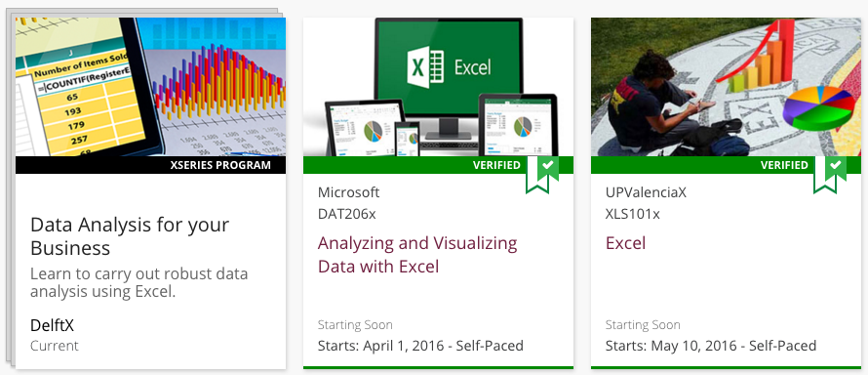Screen dimensions: 868x375
Task: Click the VERIFIED label on UPValenciaX card
Action: [784, 165]
